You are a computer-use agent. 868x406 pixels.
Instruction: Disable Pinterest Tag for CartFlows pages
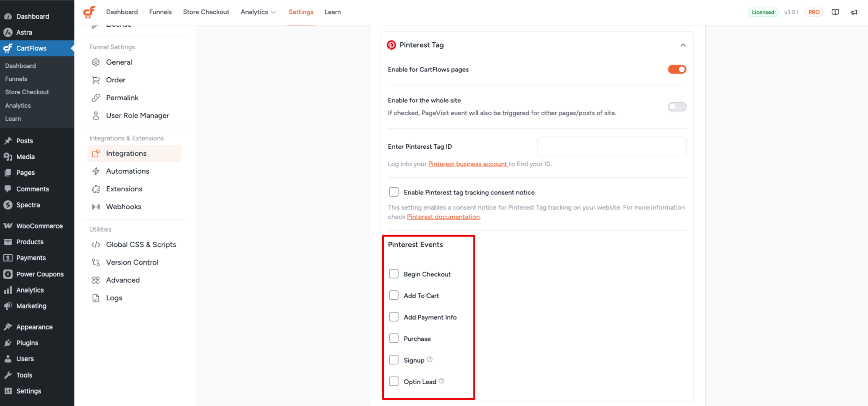coord(677,69)
